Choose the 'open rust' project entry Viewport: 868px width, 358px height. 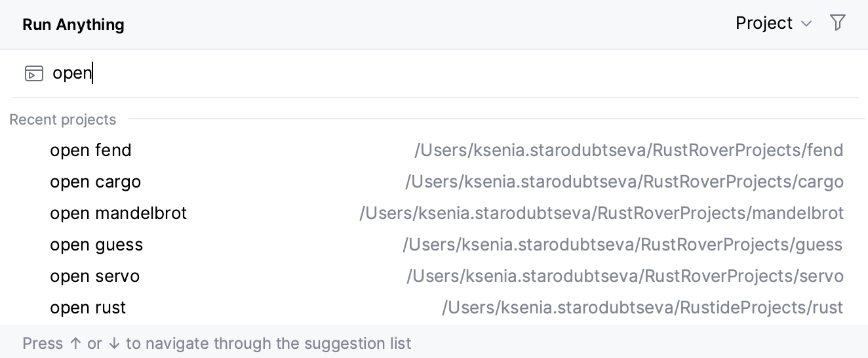click(88, 308)
